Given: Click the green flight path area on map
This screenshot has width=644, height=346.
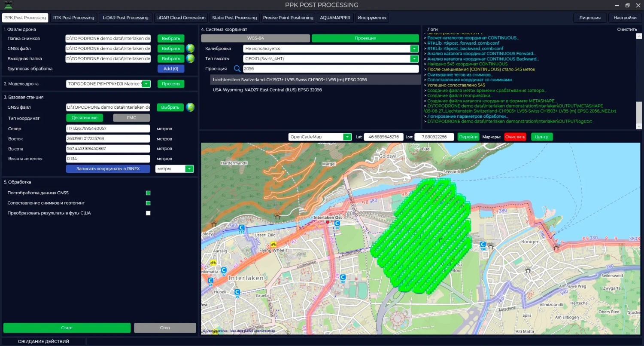Looking at the screenshot, I should 421,236.
